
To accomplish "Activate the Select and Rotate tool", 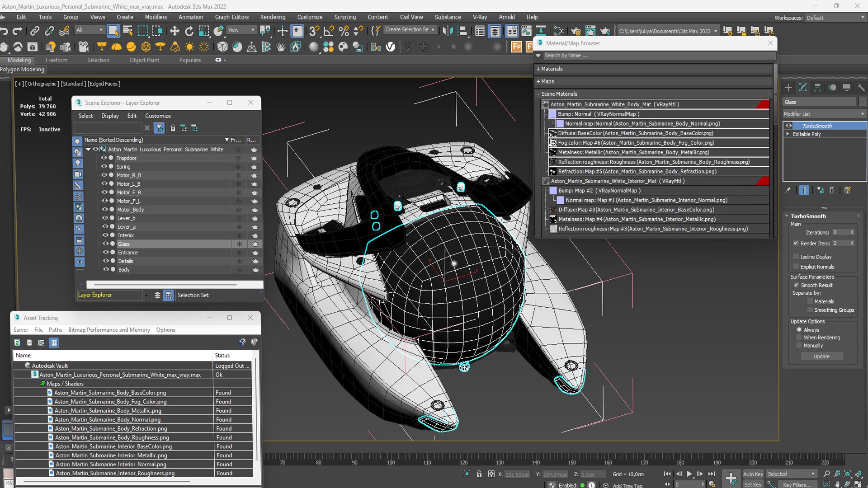I will pos(189,31).
